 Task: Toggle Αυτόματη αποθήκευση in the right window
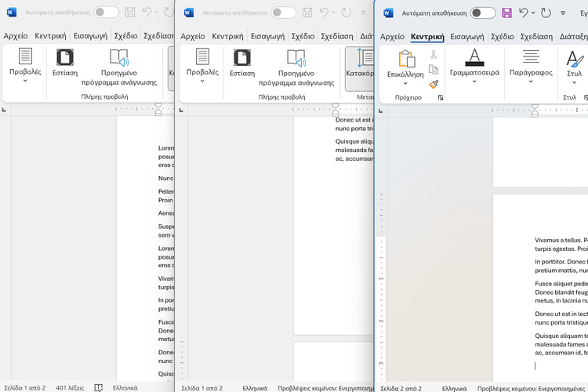click(483, 13)
